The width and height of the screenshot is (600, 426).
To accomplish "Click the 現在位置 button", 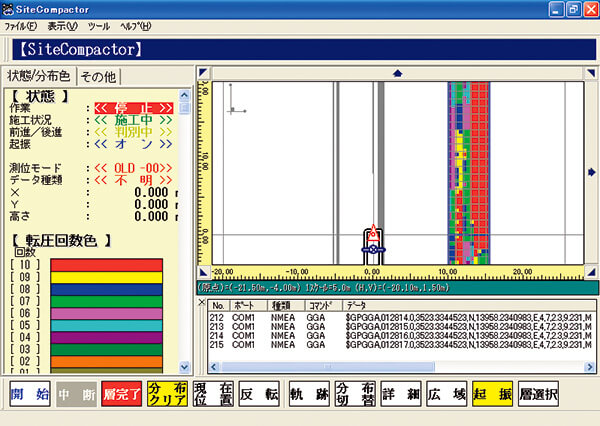I will pos(214,394).
